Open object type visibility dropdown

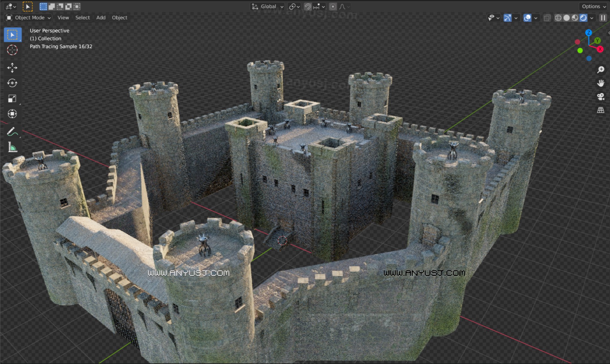pos(493,18)
